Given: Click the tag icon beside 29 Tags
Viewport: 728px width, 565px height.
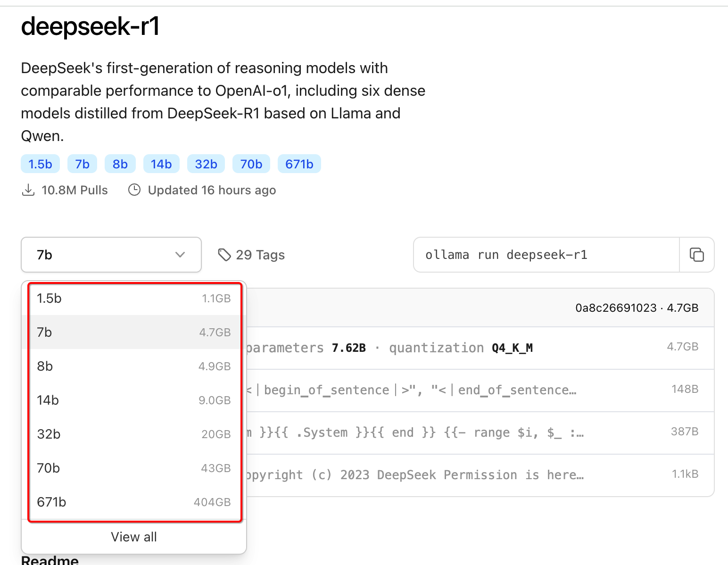Looking at the screenshot, I should tap(224, 255).
